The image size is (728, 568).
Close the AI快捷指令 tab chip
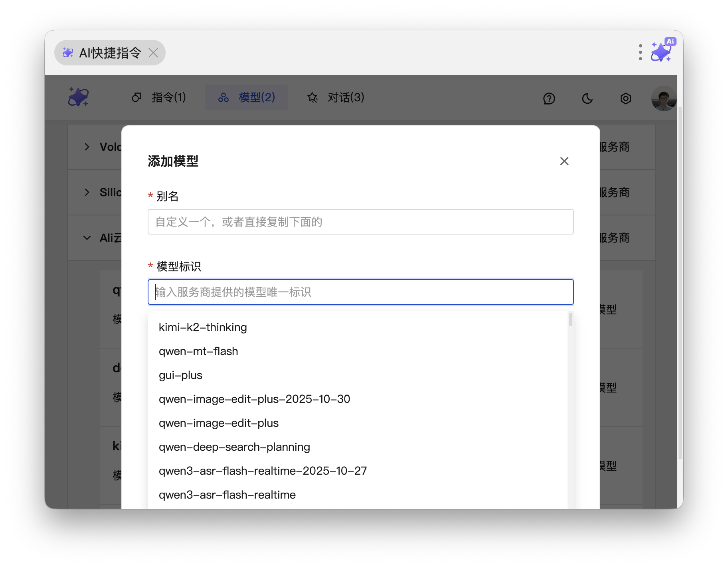click(x=153, y=53)
